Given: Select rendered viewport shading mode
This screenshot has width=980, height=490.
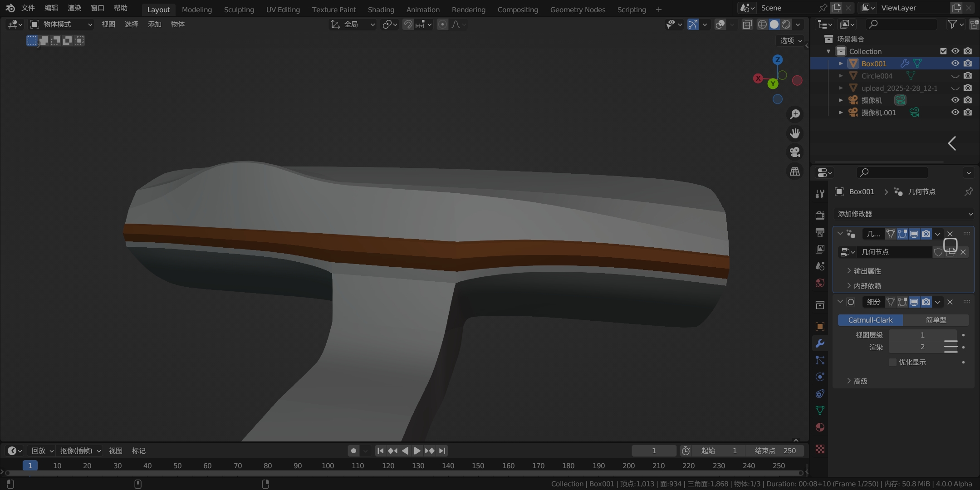Looking at the screenshot, I should pos(786,24).
